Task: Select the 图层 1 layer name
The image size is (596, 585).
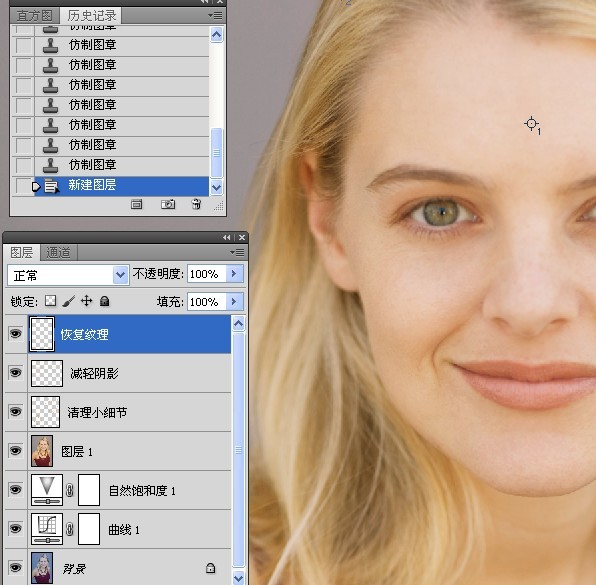Action: point(77,452)
